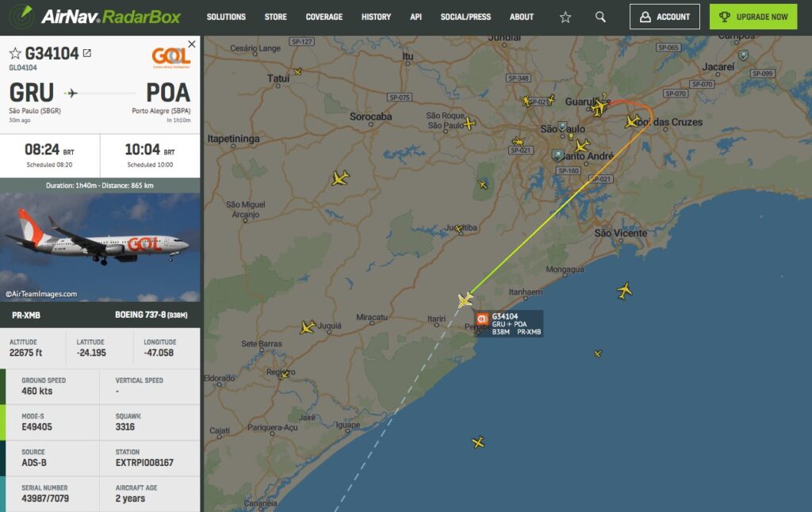Open the SOLUTIONS menu

tap(226, 17)
